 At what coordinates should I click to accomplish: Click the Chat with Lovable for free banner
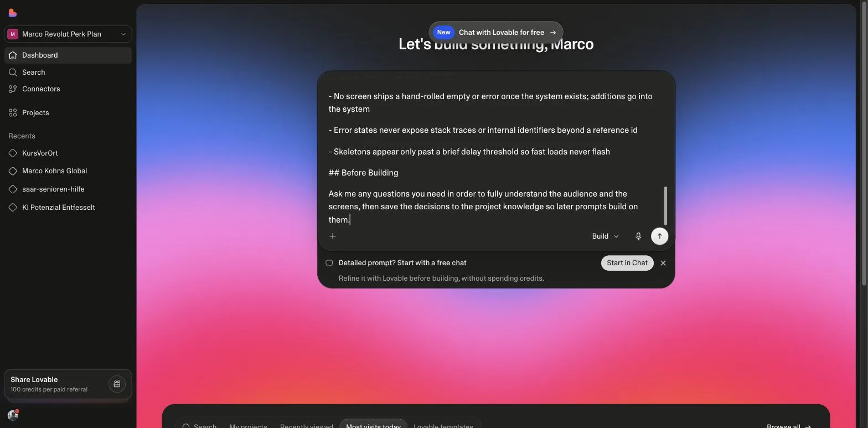[x=496, y=32]
